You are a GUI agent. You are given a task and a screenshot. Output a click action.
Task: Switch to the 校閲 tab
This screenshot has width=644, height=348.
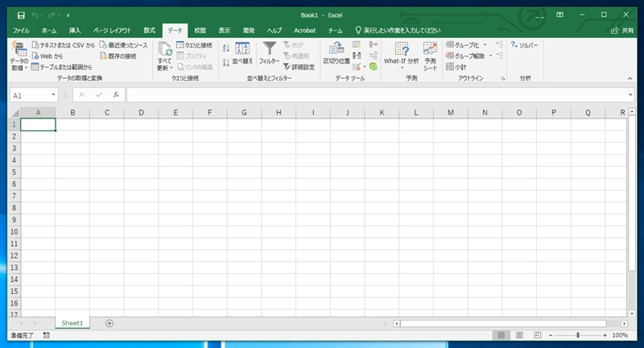[200, 31]
